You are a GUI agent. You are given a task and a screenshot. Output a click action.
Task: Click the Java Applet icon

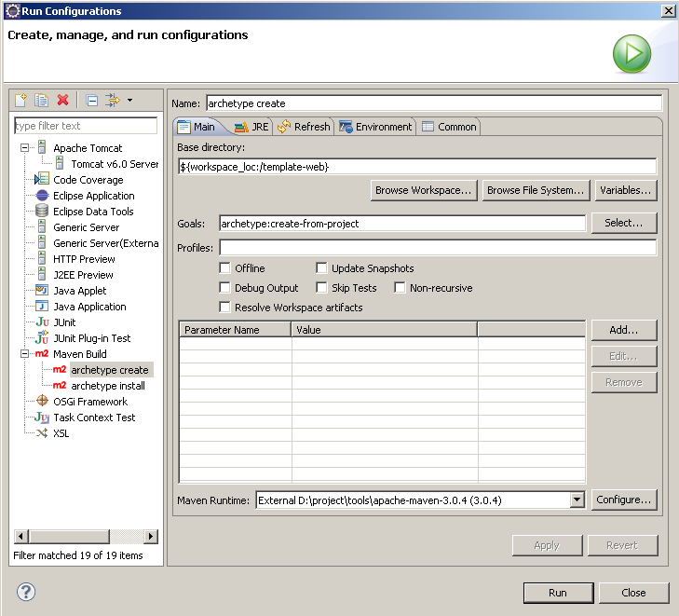point(42,290)
